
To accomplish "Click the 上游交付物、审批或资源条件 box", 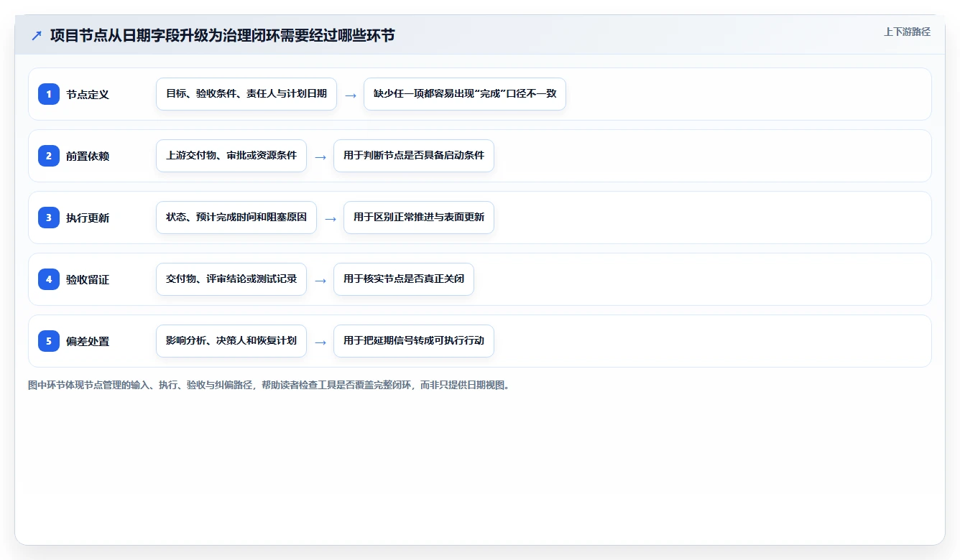I will (231, 156).
